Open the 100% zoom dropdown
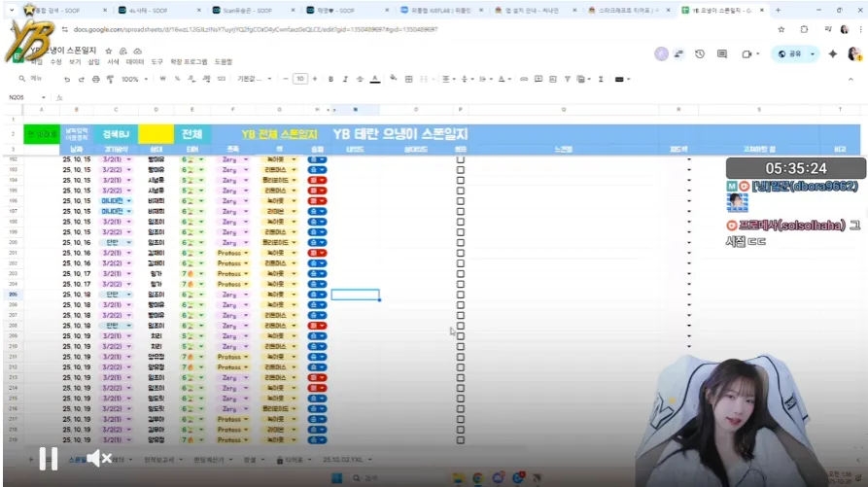 coord(135,79)
